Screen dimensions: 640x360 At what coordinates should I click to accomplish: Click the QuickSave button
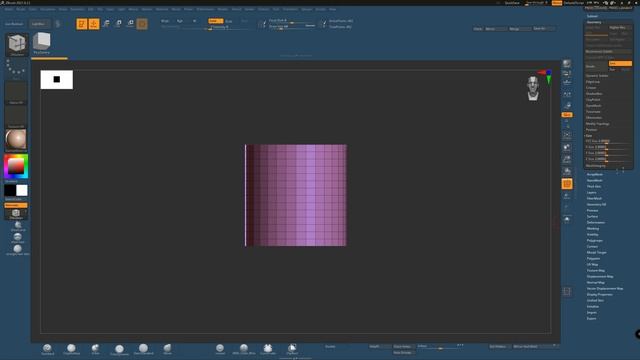512,3
